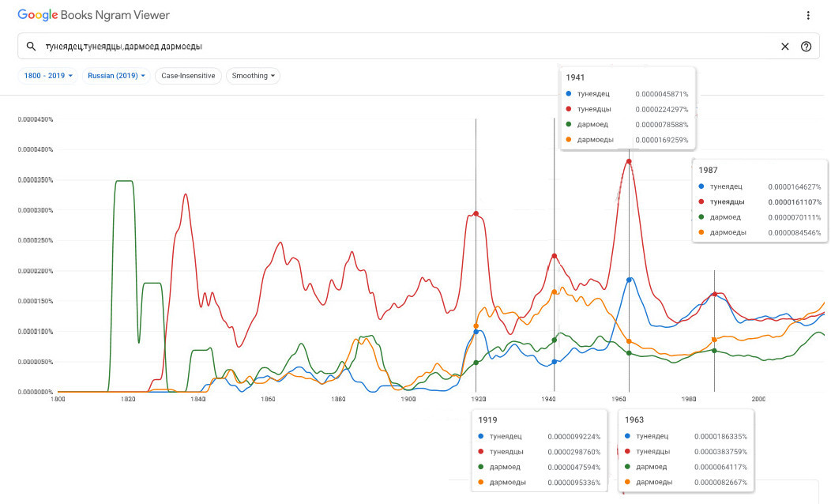Clear the search query with X icon

coord(784,47)
